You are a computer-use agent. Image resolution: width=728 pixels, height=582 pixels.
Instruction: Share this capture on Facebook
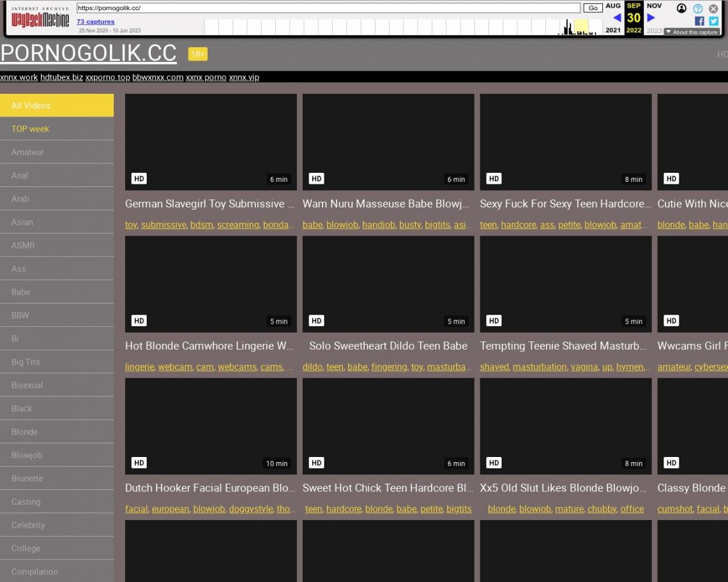699,21
